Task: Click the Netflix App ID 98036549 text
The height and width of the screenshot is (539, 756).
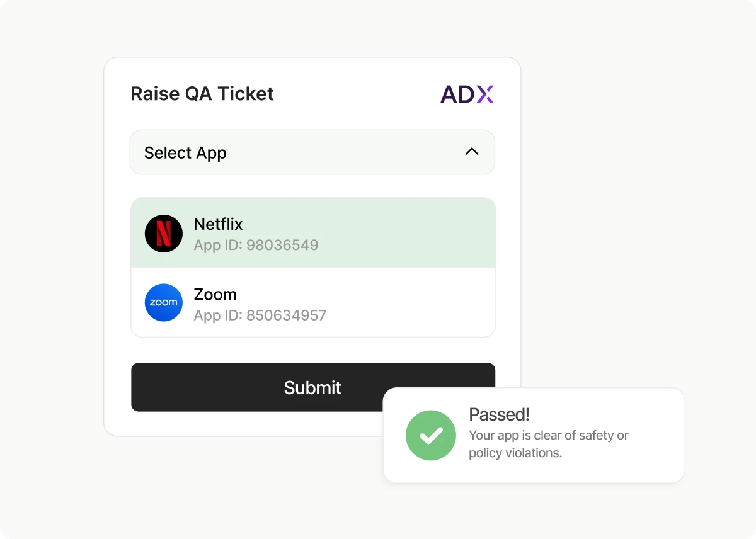Action: click(256, 245)
